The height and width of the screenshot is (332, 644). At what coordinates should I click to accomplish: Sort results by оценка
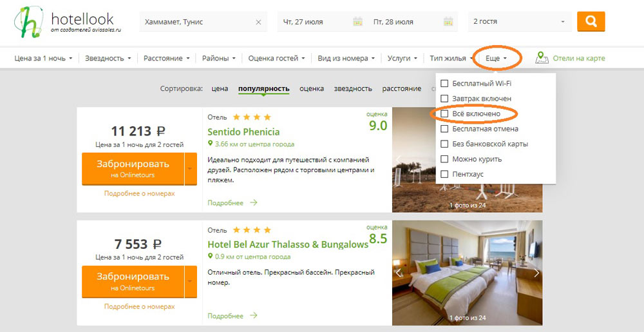(311, 88)
